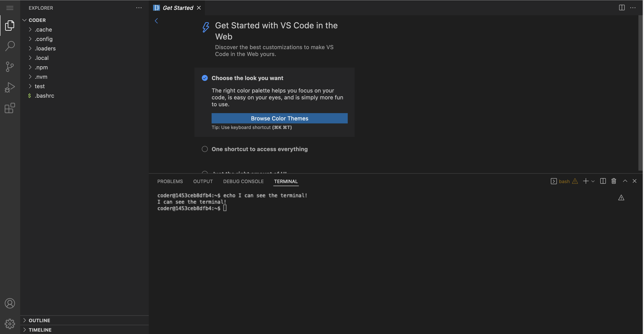
Task: Switch to the PROBLEMS tab
Action: 170,181
